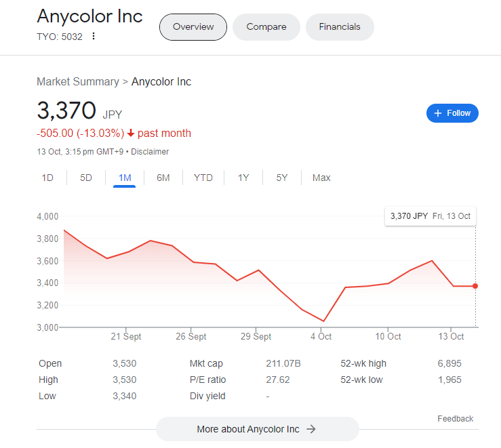Open More about Anycolor Inc

[x=257, y=429]
